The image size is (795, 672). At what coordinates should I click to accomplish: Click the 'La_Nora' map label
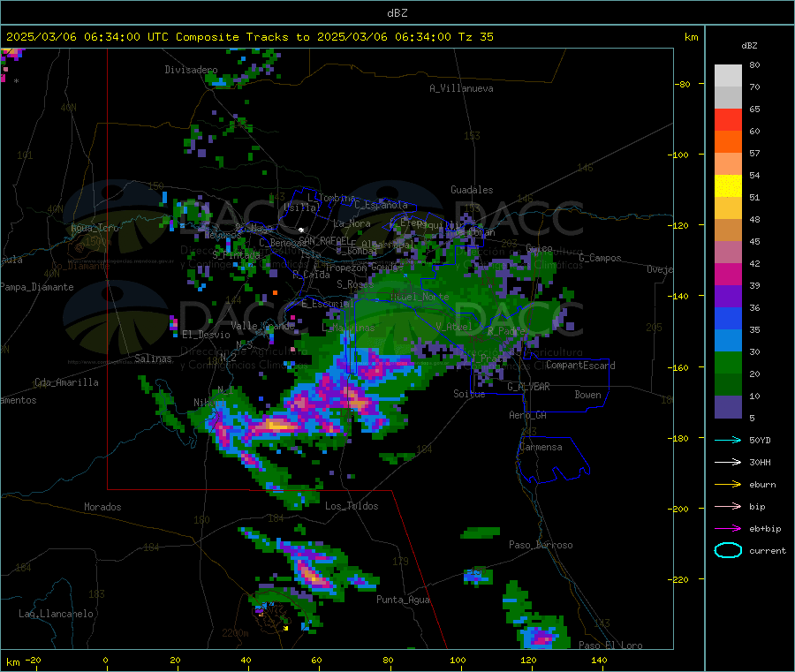pos(352,223)
